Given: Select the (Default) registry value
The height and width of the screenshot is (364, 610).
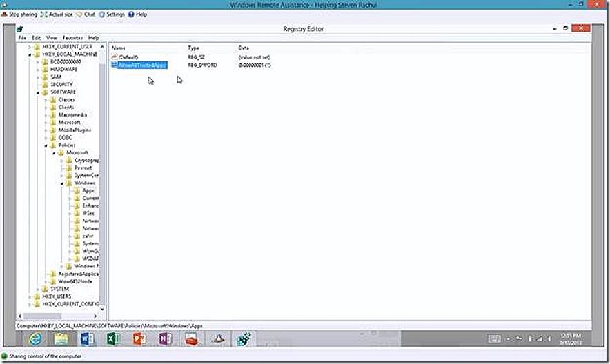Looking at the screenshot, I should [128, 57].
